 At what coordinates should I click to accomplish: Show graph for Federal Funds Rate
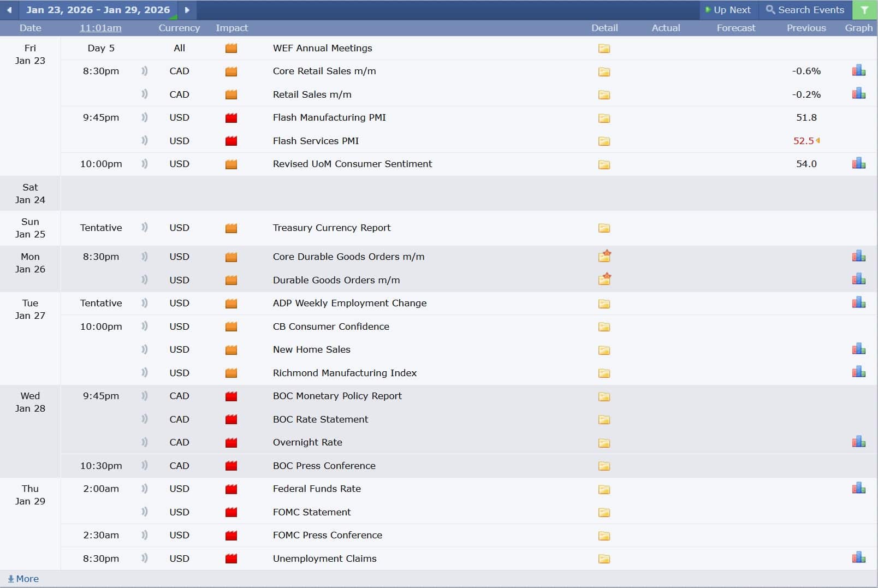858,489
